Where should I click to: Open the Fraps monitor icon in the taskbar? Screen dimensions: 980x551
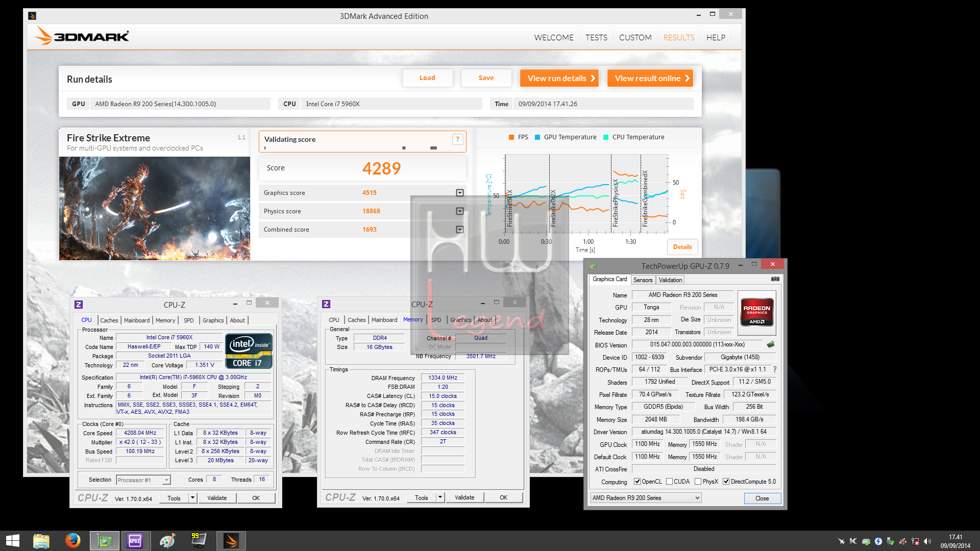(x=198, y=540)
